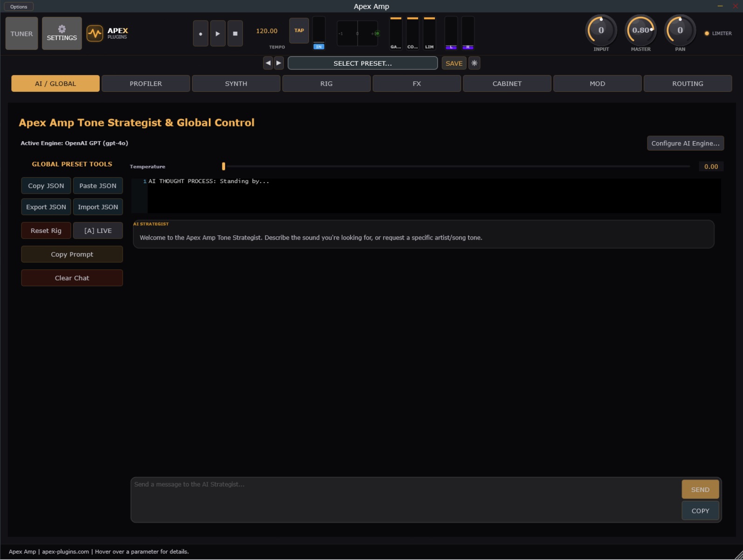Toggle the TUNER button

pos(21,33)
